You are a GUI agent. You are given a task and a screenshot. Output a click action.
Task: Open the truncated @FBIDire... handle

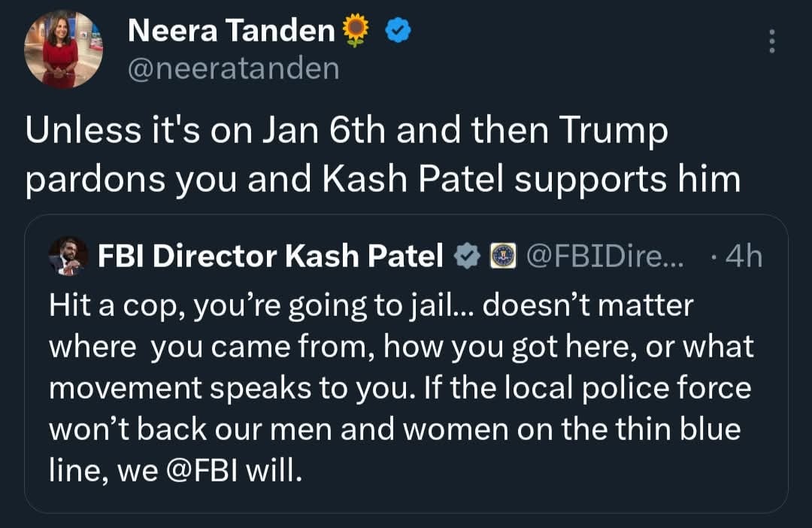click(604, 257)
